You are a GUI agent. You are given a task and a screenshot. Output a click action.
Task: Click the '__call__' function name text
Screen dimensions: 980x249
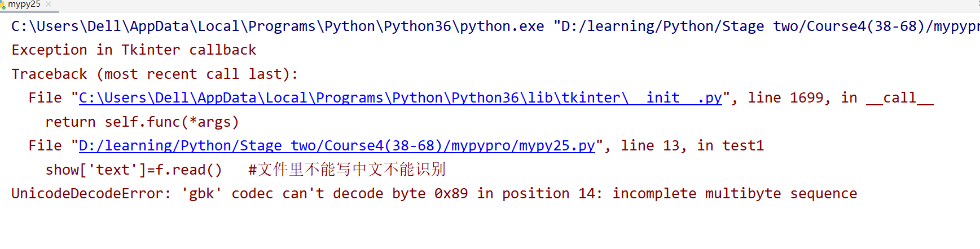(900, 98)
